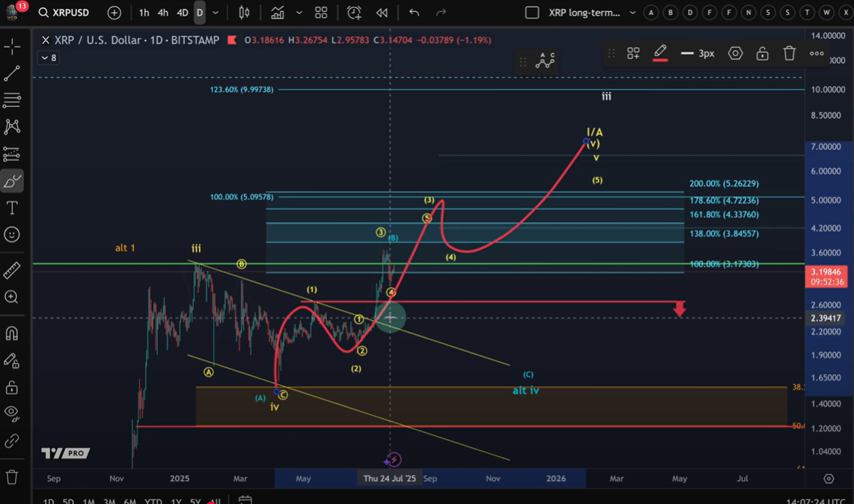Select the crosshair cursor tool
The width and height of the screenshot is (854, 504).
[x=12, y=46]
